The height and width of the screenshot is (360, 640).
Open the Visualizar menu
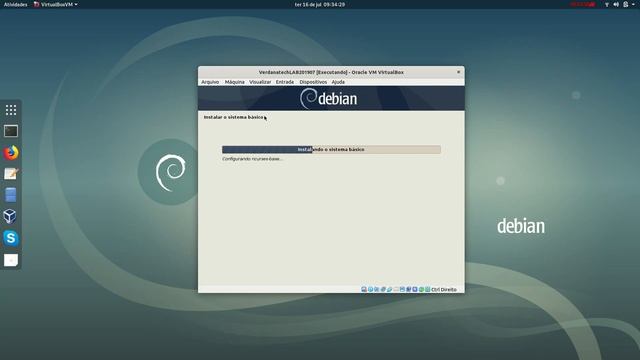tap(260, 82)
